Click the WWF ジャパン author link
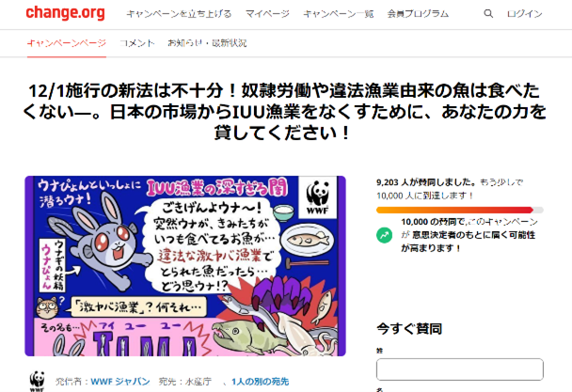The width and height of the screenshot is (572, 392). [x=120, y=382]
